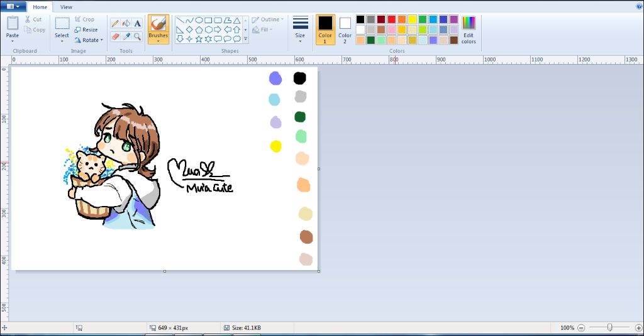Click the Brushes tool icon
The image size is (644, 336).
point(158,24)
